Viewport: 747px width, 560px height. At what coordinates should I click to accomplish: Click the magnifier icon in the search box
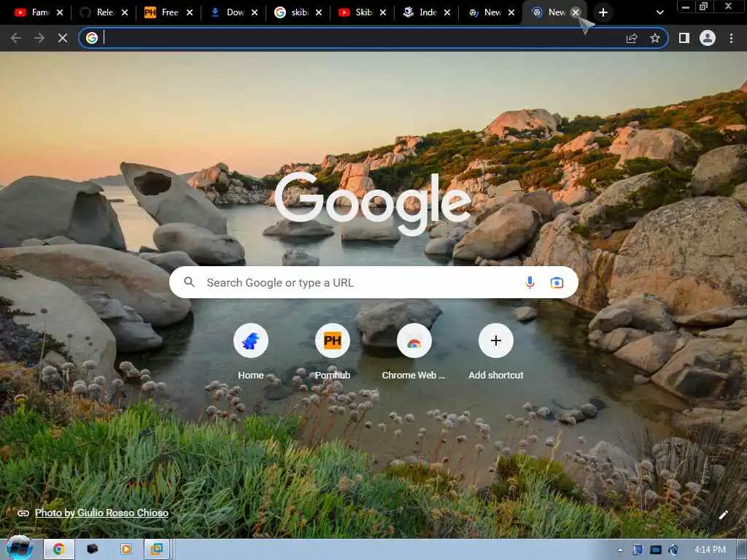click(x=189, y=282)
